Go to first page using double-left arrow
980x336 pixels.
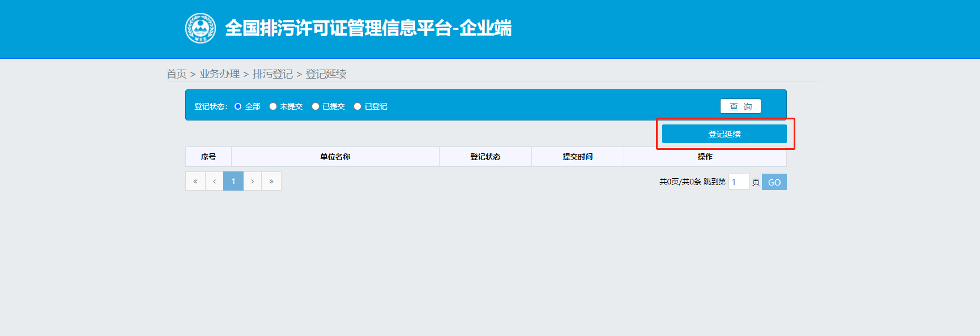click(195, 181)
